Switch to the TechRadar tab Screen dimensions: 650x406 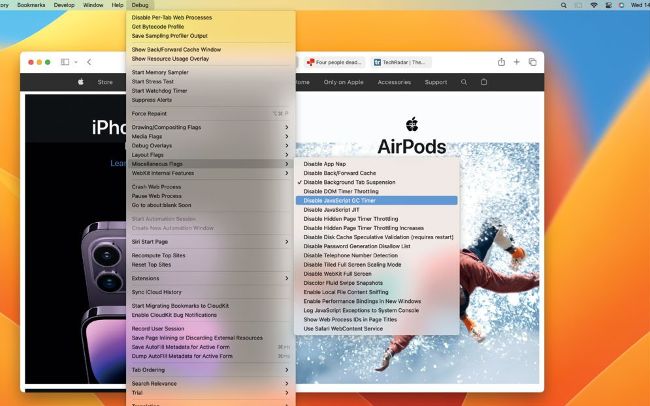[x=400, y=62]
